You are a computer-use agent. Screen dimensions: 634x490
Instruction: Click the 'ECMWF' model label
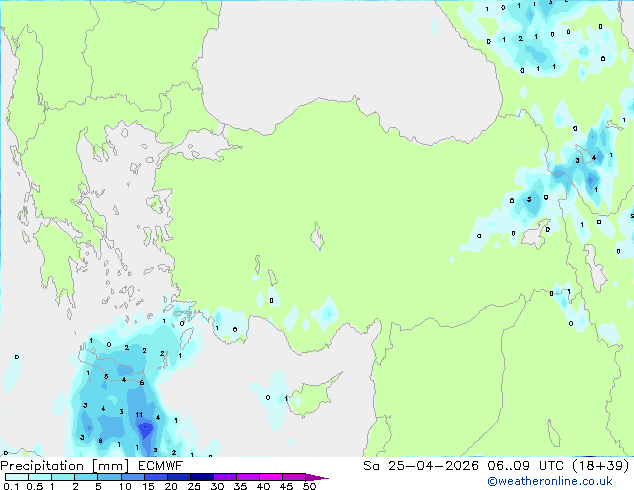(x=161, y=466)
